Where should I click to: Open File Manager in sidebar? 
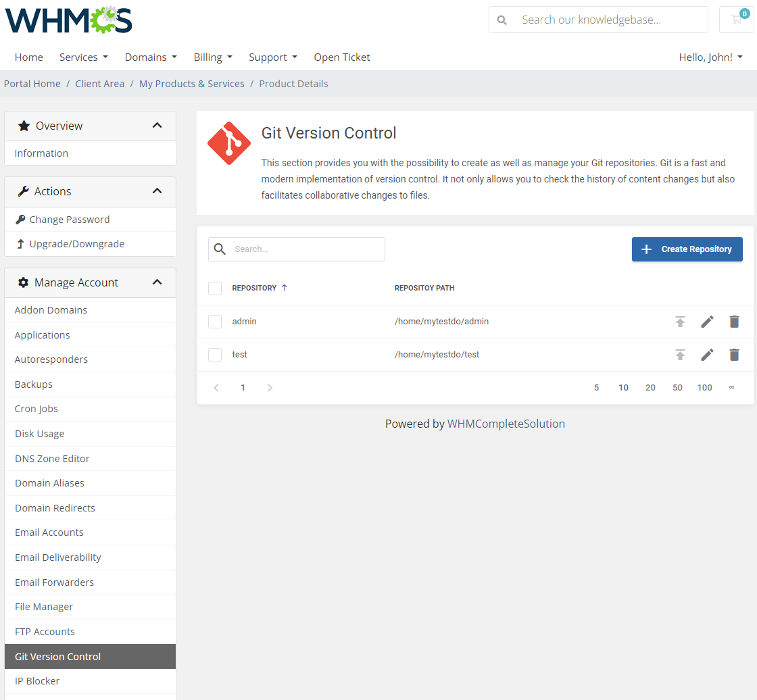(x=91, y=607)
